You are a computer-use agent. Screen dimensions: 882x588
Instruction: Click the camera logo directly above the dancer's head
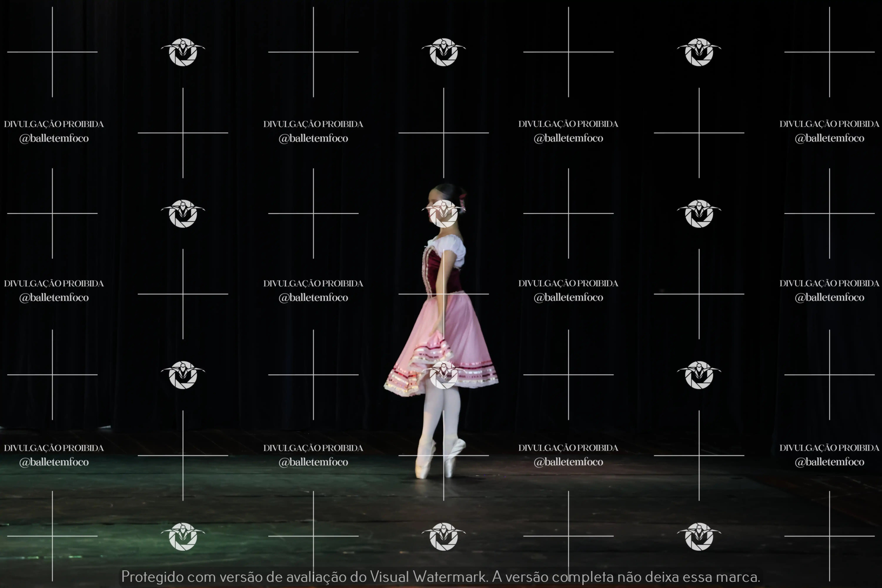point(444,52)
